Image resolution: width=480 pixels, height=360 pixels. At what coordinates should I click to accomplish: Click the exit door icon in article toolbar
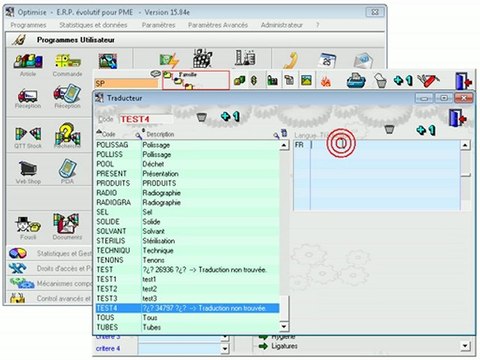[463, 81]
